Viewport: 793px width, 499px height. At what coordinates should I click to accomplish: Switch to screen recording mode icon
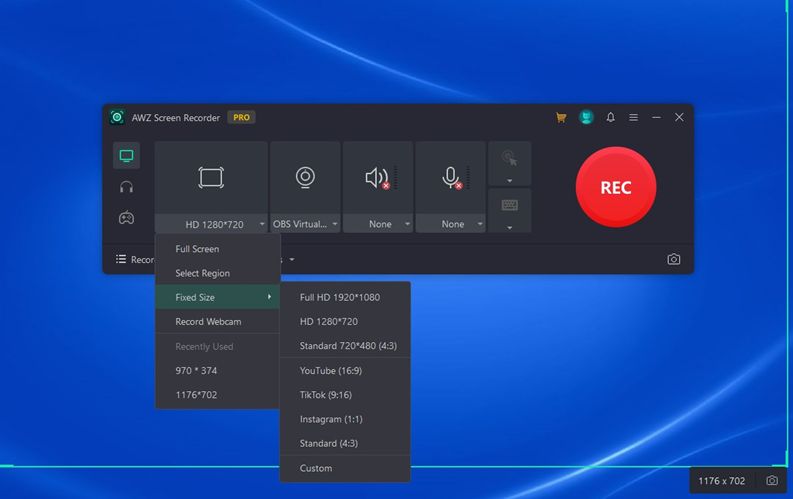pos(126,156)
